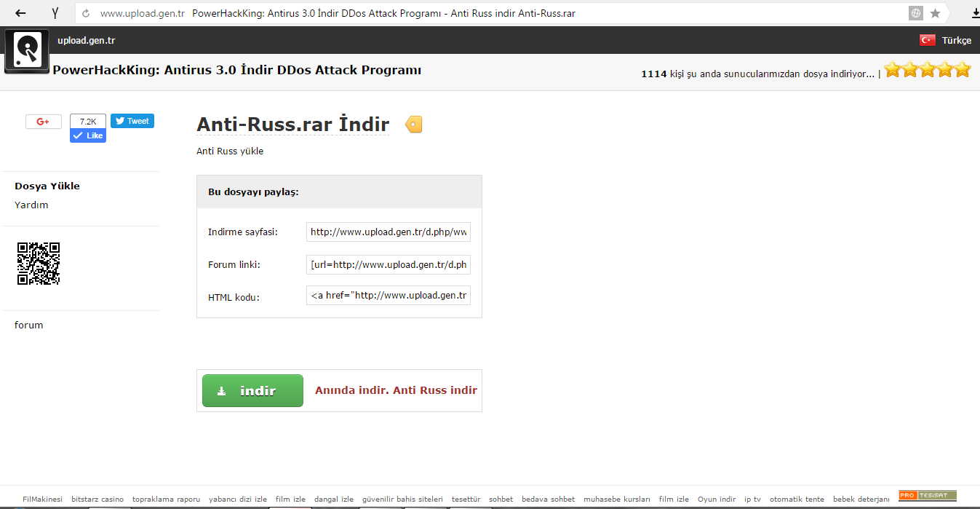
Task: Open the forum link in sidebar
Action: [29, 325]
